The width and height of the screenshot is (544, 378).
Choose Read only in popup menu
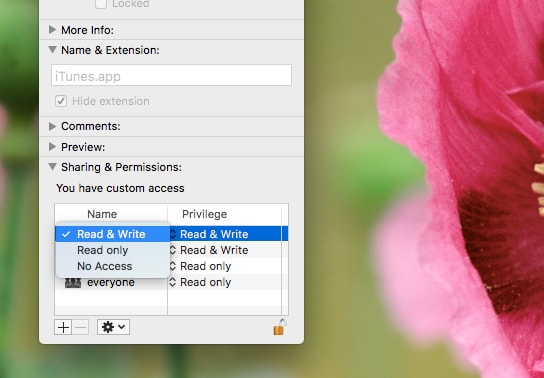[113, 250]
